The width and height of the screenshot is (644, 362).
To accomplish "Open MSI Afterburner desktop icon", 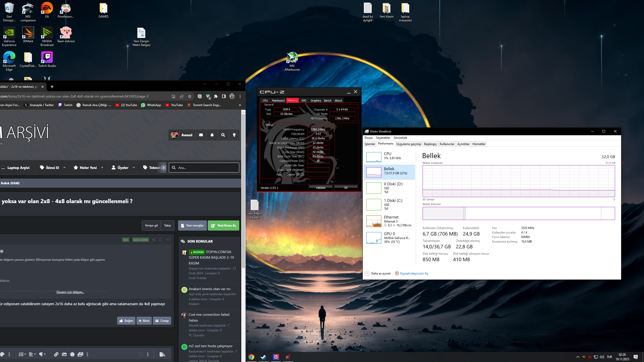I will point(292,61).
